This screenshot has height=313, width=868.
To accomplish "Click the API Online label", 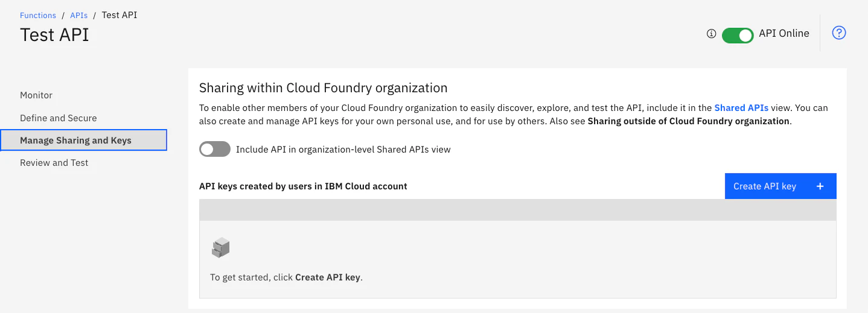I will coord(784,34).
